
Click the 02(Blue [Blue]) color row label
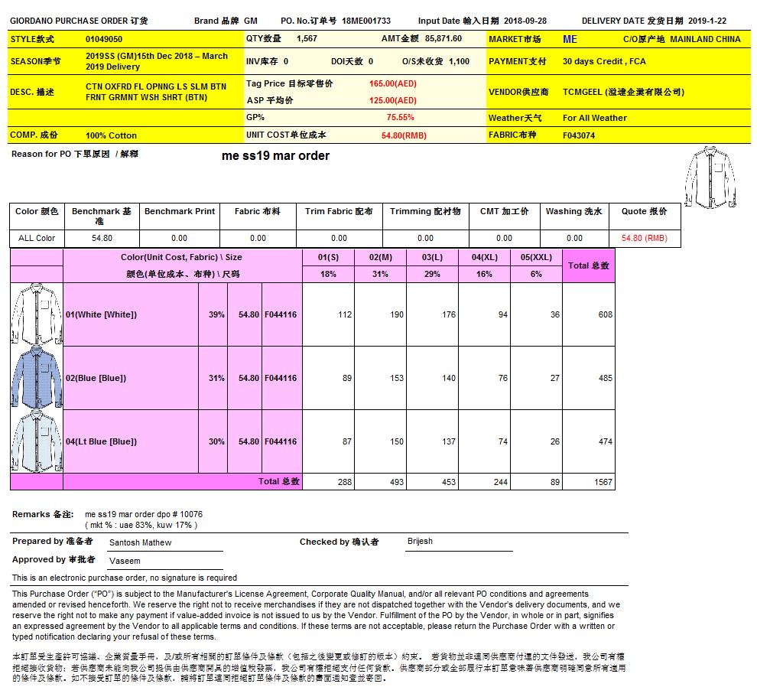point(96,378)
